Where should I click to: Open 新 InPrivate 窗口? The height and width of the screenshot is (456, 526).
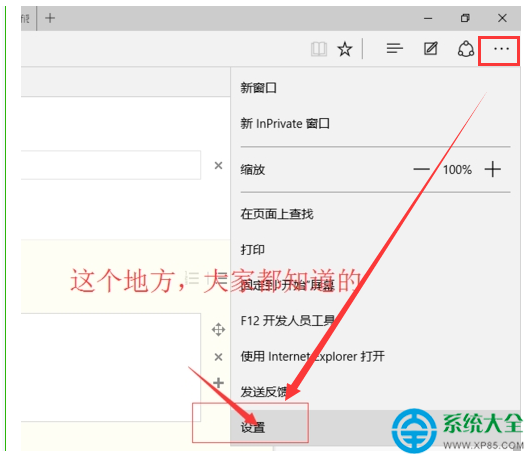285,123
